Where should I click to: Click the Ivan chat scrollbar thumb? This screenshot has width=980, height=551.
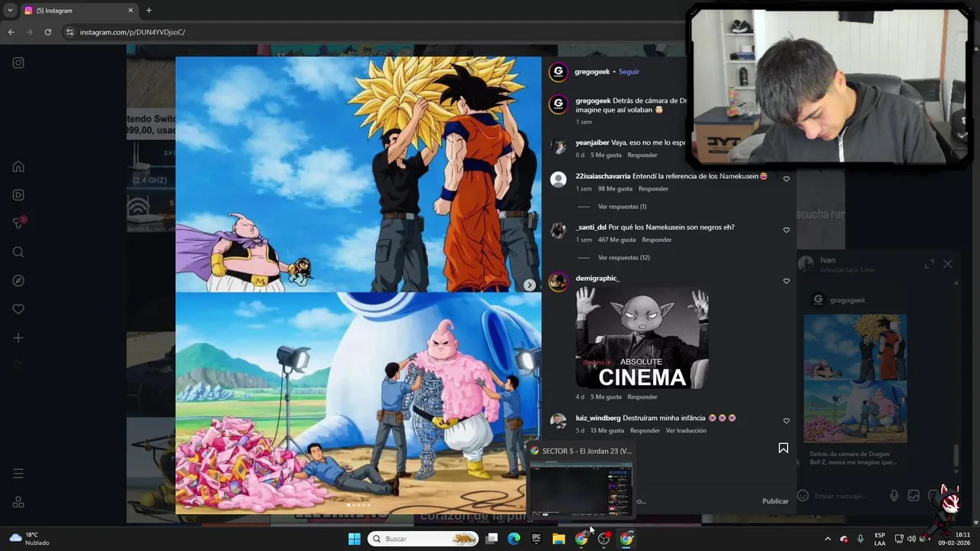pyautogui.click(x=955, y=455)
